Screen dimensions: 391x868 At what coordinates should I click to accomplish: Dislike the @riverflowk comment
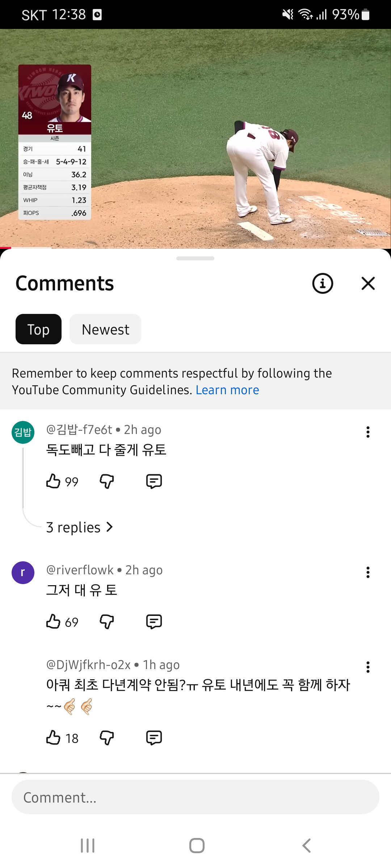point(107,622)
